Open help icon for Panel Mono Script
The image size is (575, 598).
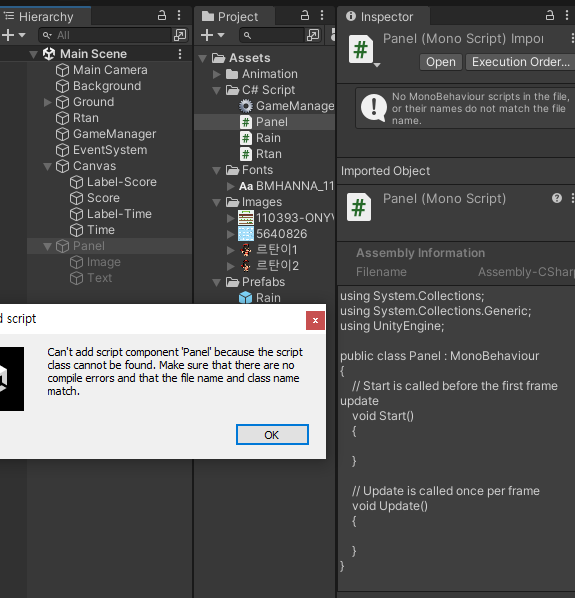point(557,198)
